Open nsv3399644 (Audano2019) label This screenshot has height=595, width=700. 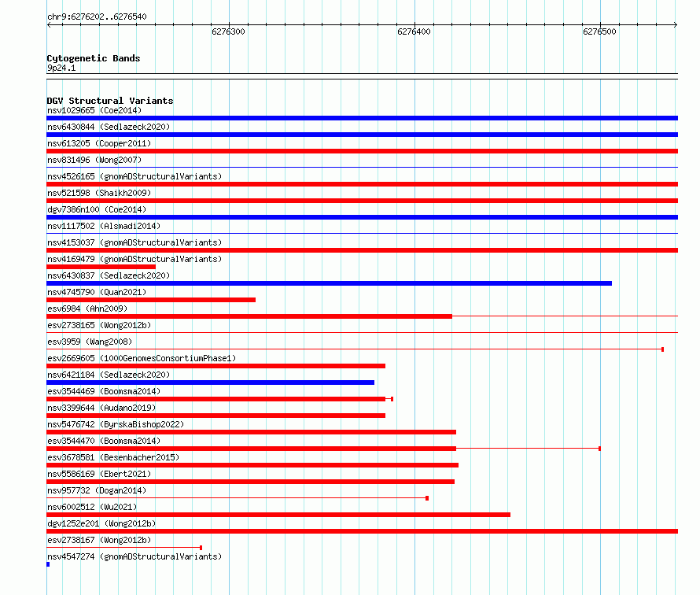(x=101, y=408)
